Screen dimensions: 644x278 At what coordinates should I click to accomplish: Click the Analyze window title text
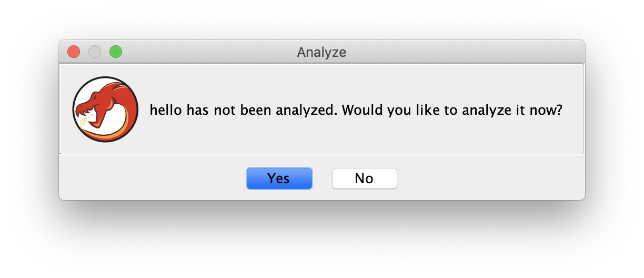click(321, 52)
